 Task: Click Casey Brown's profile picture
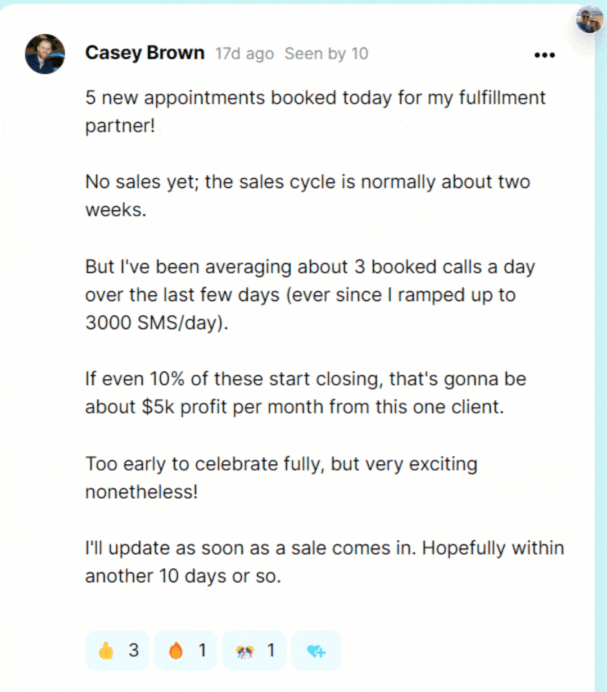pyautogui.click(x=45, y=54)
